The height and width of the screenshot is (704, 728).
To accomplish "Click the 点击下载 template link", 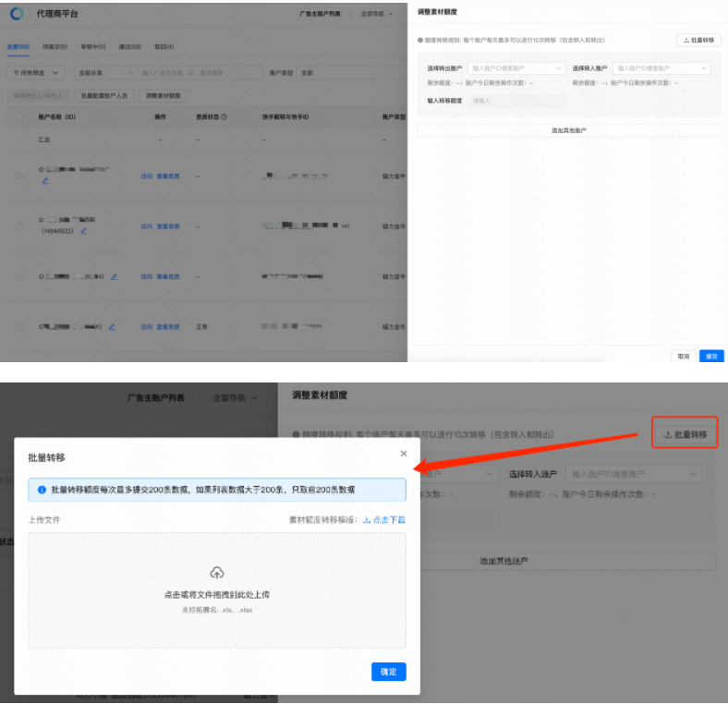I will (383, 520).
